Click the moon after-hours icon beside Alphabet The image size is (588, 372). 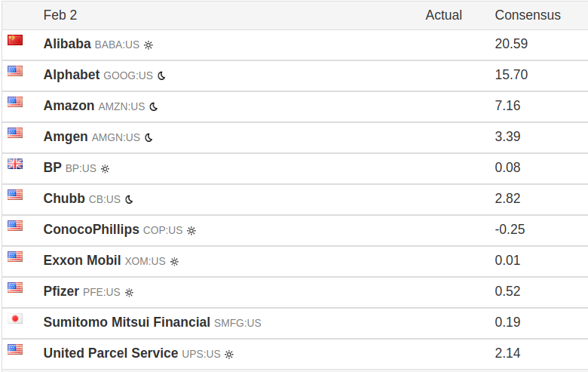161,75
